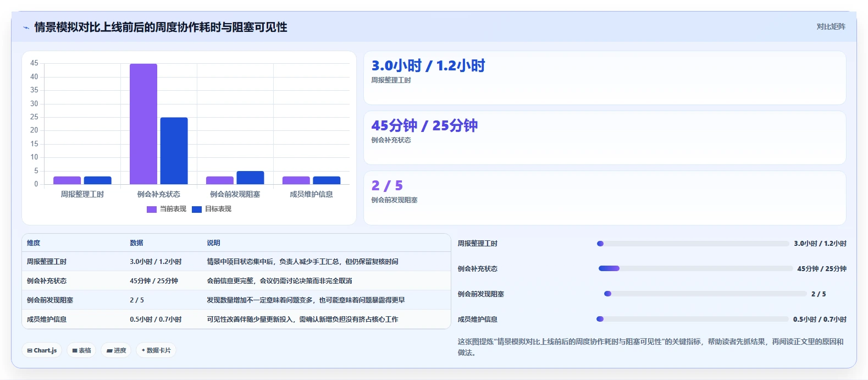Select the 周报整理工时 table row cell

point(47,262)
